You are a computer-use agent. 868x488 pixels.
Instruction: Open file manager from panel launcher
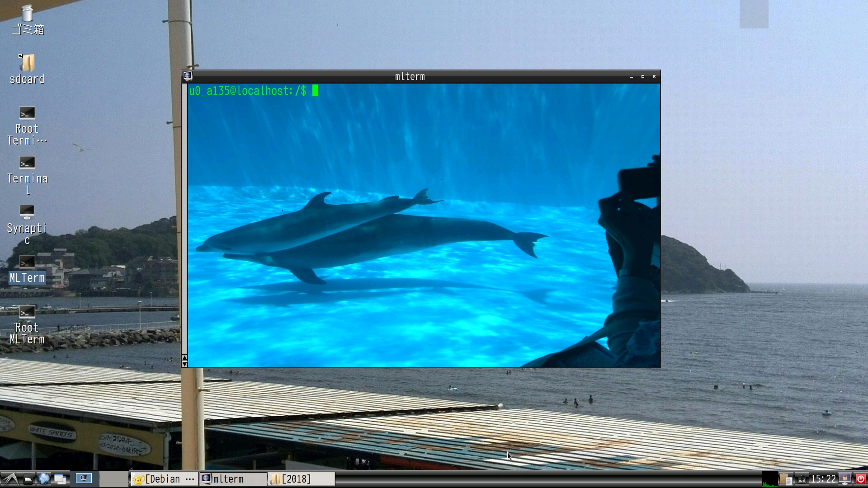28,479
